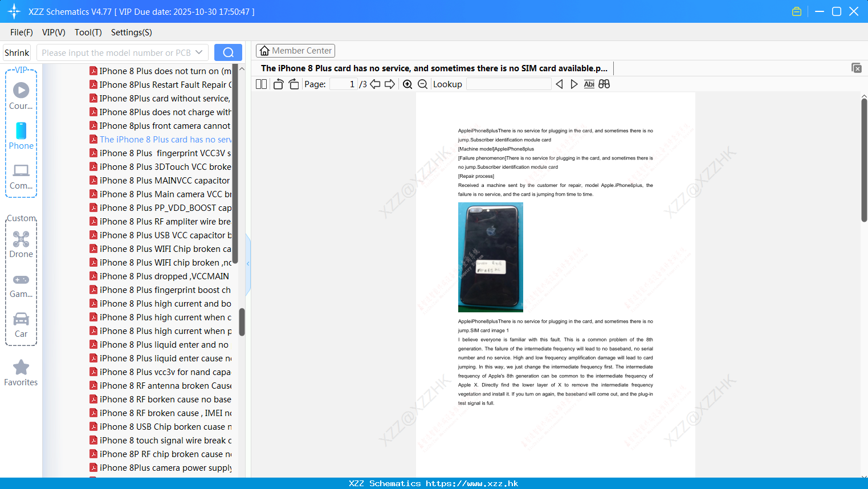Open 'iPhone 8P RF chip broken cause' file
This screenshot has width=868, height=489.
point(161,454)
